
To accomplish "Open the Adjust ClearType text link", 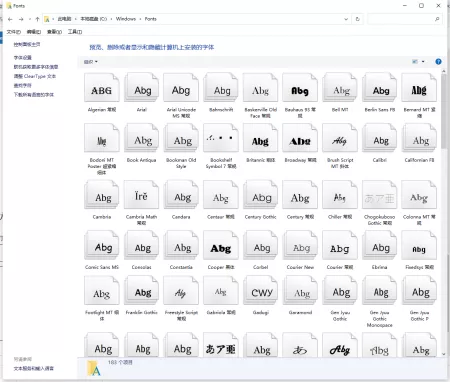I will click(35, 76).
